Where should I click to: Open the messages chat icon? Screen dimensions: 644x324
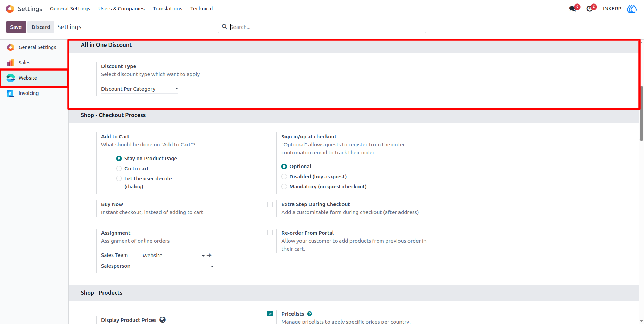[573, 9]
